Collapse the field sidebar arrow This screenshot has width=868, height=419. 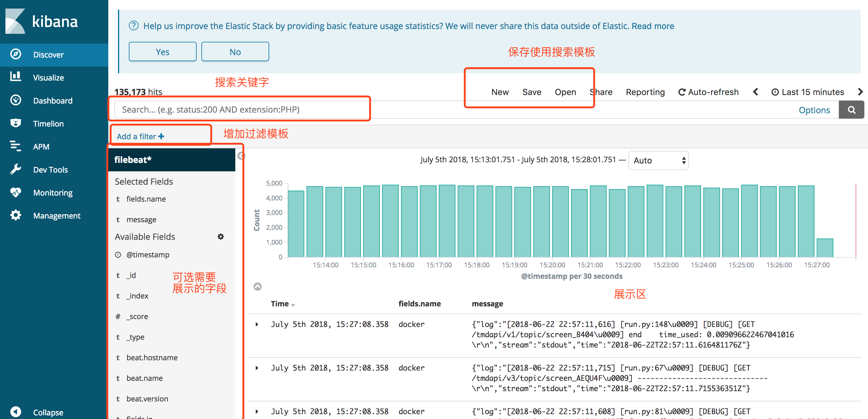241,156
